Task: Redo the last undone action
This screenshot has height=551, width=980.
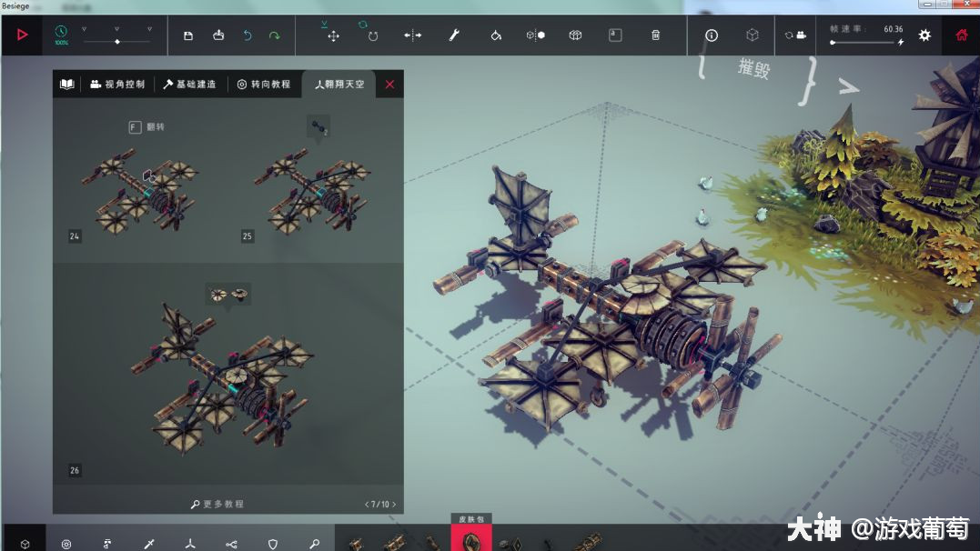Action: (275, 35)
